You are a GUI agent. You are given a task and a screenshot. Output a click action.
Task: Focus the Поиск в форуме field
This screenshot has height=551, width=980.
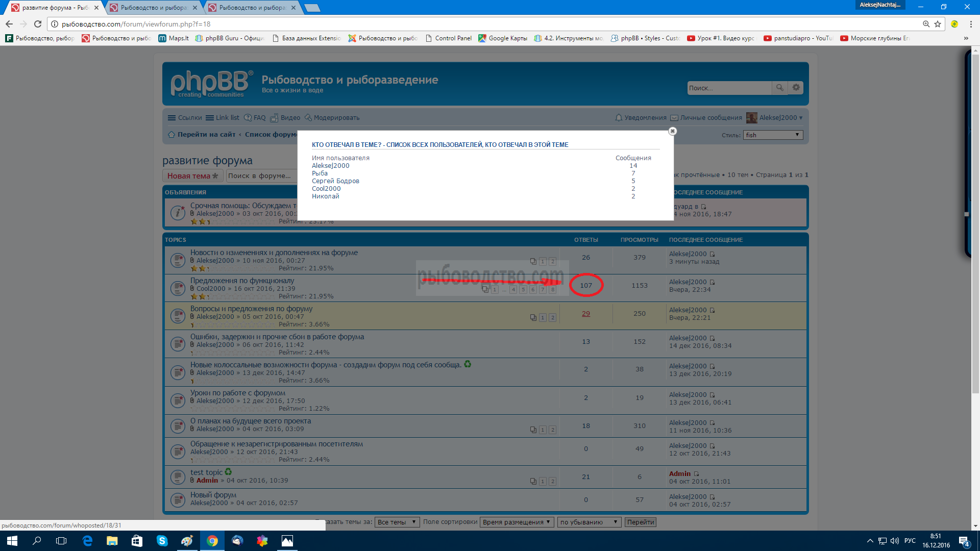pyautogui.click(x=261, y=176)
